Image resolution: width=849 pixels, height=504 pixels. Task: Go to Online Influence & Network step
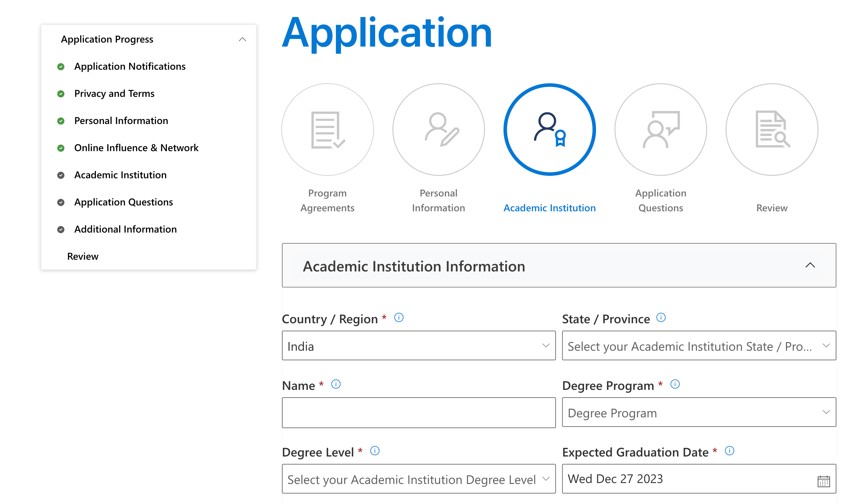coord(136,148)
